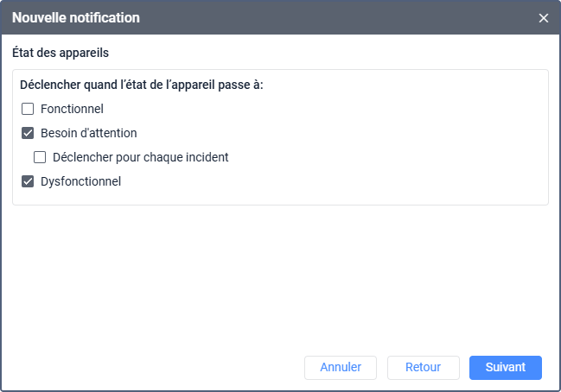Click the Déclencher quand l'état prompt text
This screenshot has height=392, width=561.
141,85
